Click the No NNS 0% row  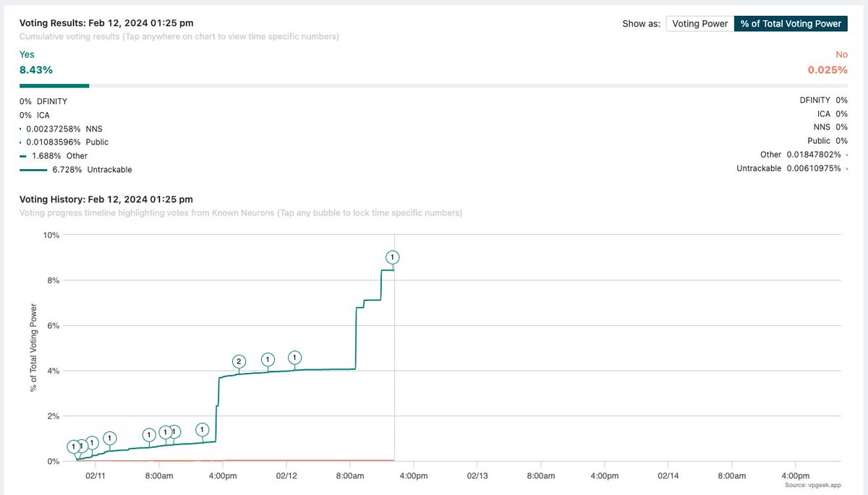click(831, 127)
